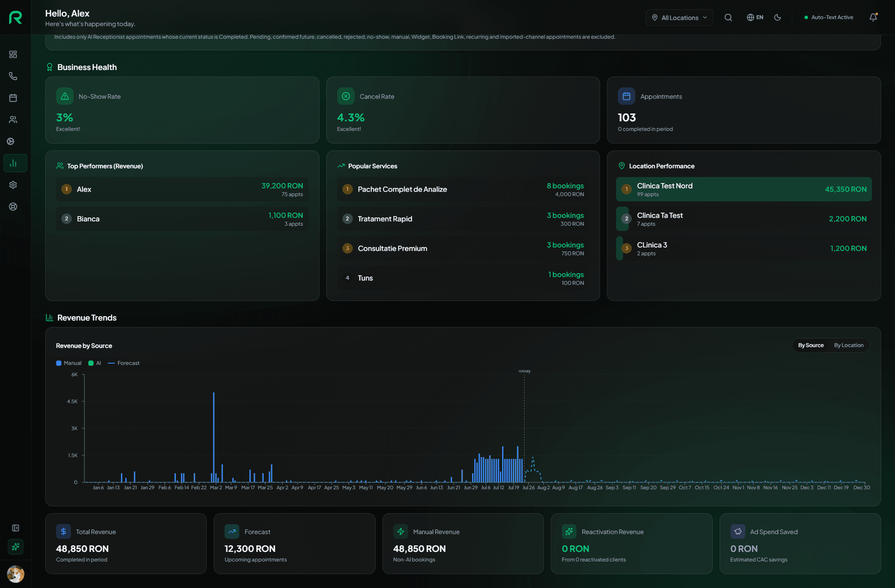This screenshot has height=588, width=895.
Task: Open the clients people sidebar icon
Action: coord(13,120)
